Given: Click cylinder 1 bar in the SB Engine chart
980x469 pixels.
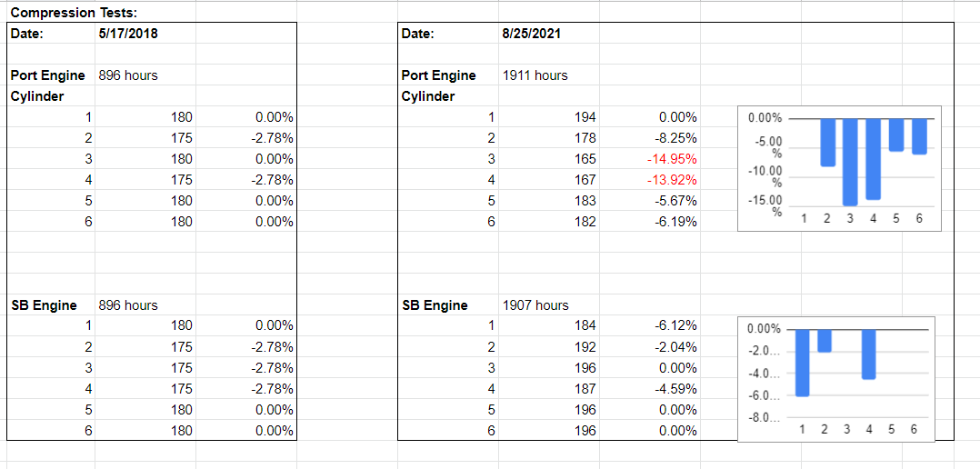Looking at the screenshot, I should (803, 362).
